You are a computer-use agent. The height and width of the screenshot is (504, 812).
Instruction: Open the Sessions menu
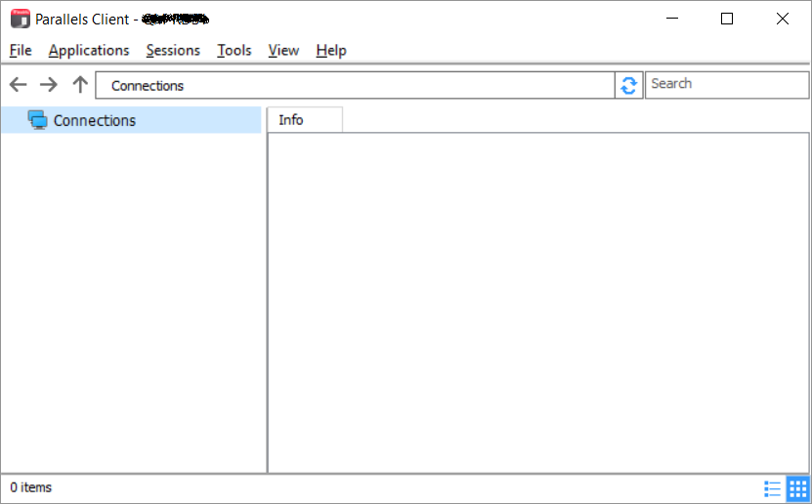173,50
